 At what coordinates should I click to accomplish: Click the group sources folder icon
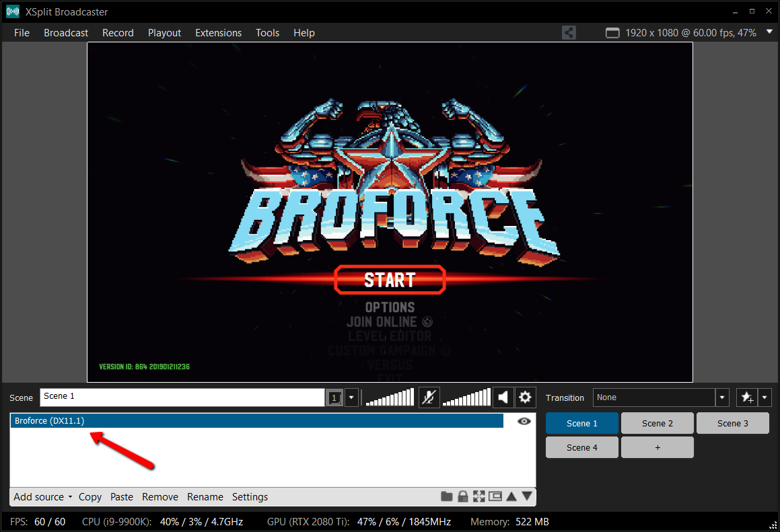click(x=447, y=496)
